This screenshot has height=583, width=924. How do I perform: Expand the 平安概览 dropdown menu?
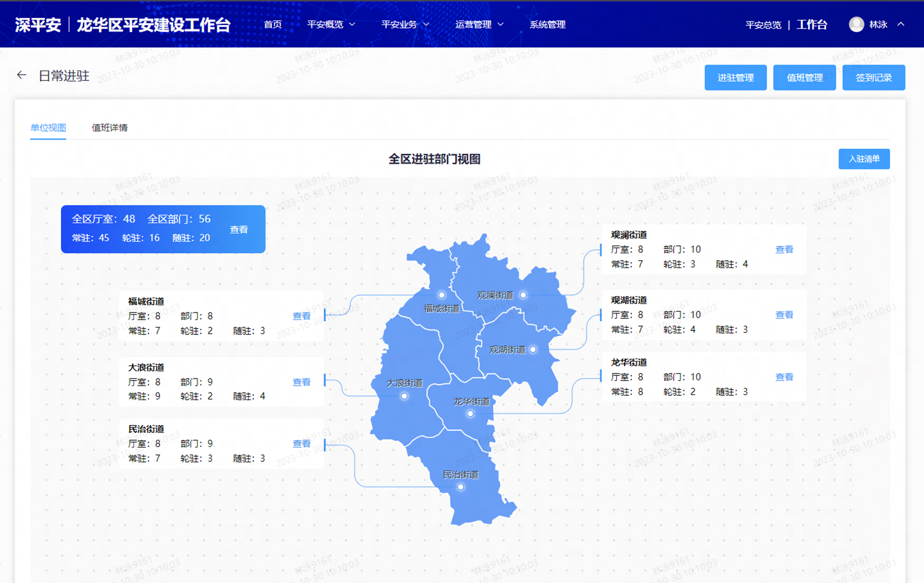[331, 24]
